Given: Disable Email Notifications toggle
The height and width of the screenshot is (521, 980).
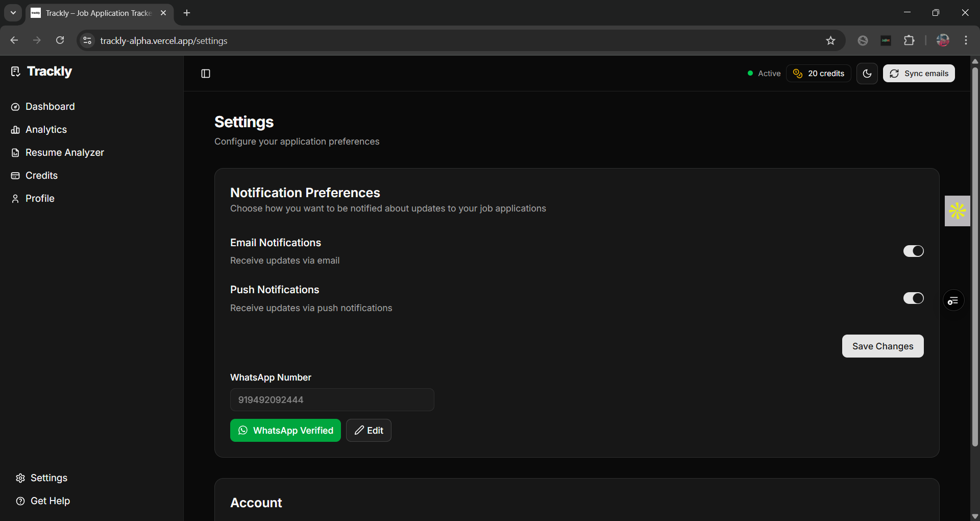Looking at the screenshot, I should pos(914,251).
